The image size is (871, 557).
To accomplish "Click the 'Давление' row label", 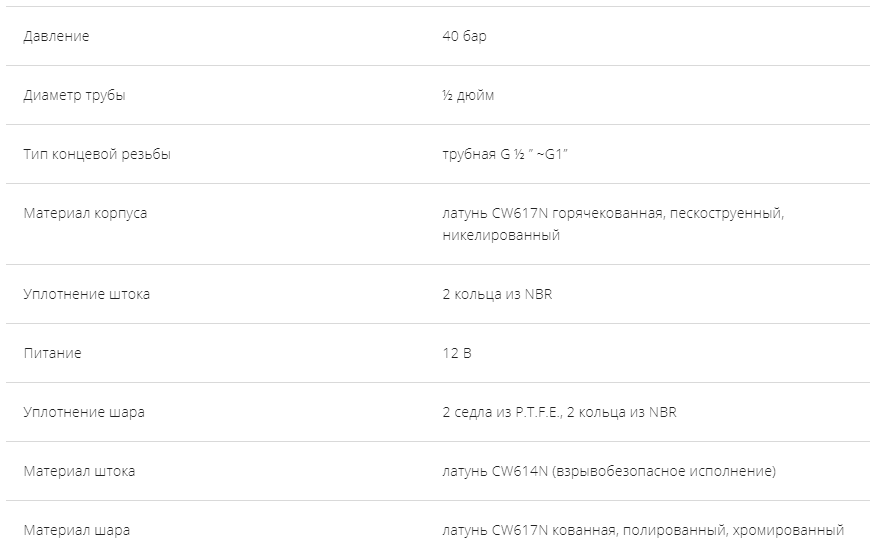I will (56, 36).
